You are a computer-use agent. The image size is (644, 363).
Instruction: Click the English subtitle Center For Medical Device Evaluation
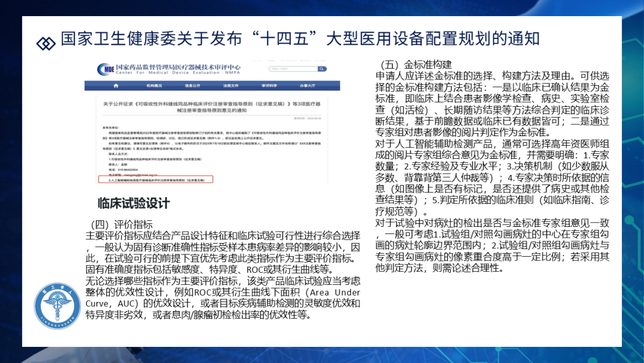pos(178,73)
